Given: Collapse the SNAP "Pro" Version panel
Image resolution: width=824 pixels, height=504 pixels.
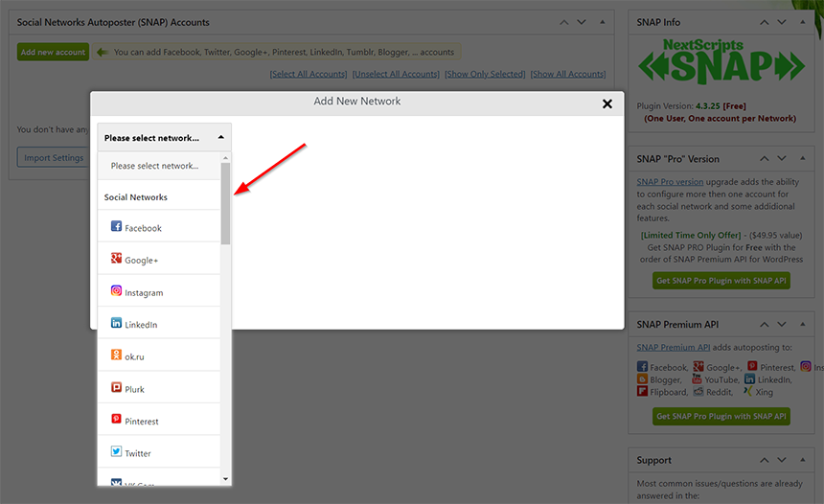Looking at the screenshot, I should click(803, 159).
